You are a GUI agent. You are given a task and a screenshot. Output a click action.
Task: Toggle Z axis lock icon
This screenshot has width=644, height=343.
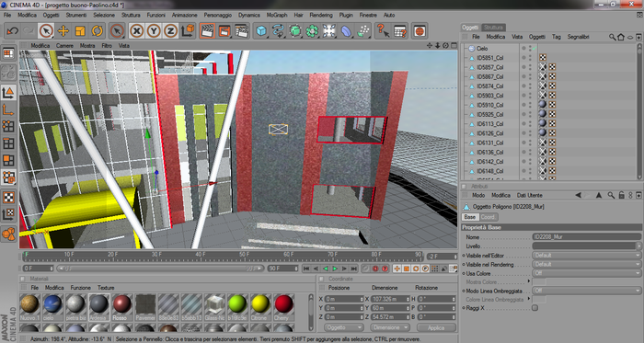click(x=170, y=30)
